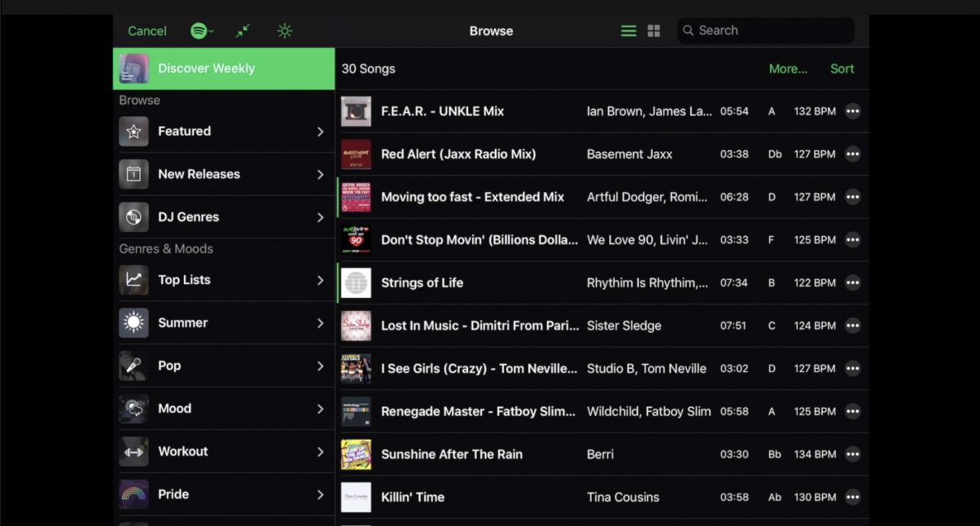Switch to grid view layout
Viewport: 980px width, 526px height.
coord(654,31)
